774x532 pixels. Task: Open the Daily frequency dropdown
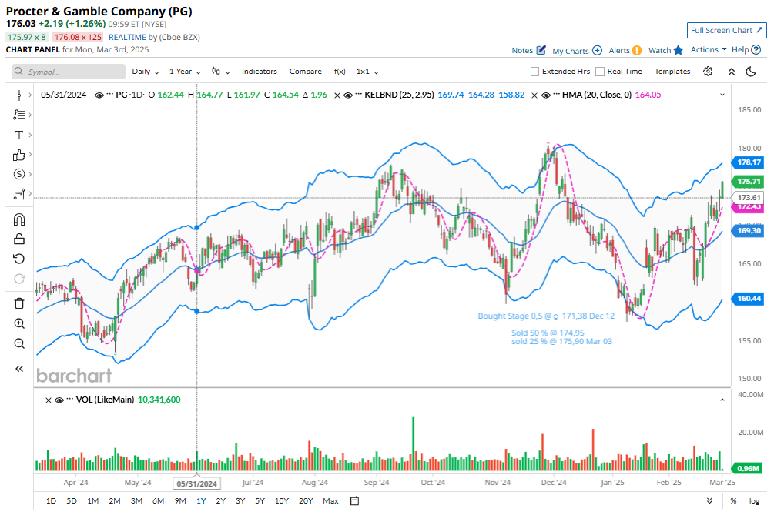(146, 72)
